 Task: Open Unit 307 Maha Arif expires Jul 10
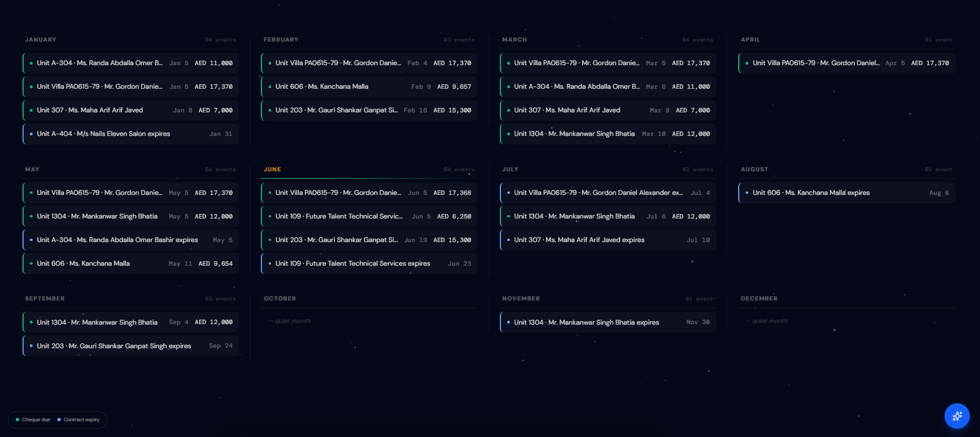pyautogui.click(x=608, y=240)
